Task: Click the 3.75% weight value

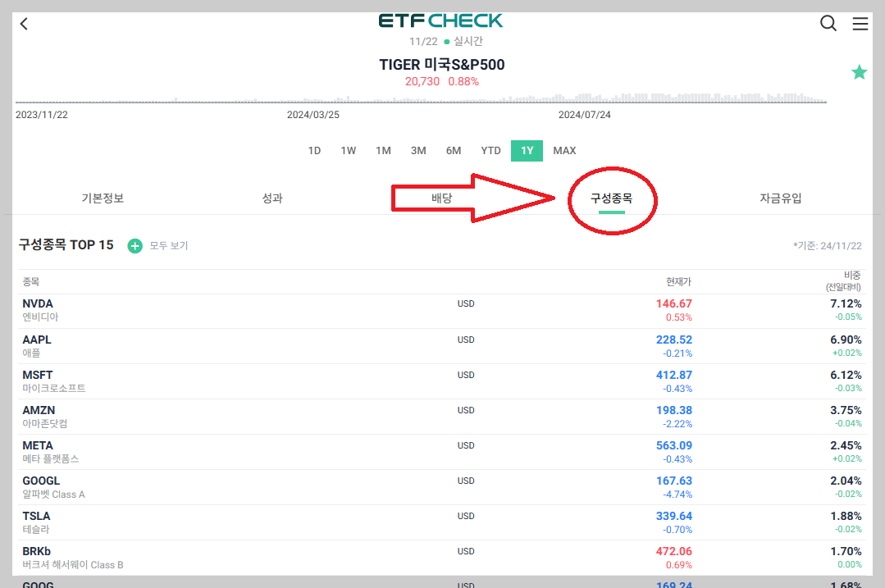Action: pyautogui.click(x=846, y=410)
